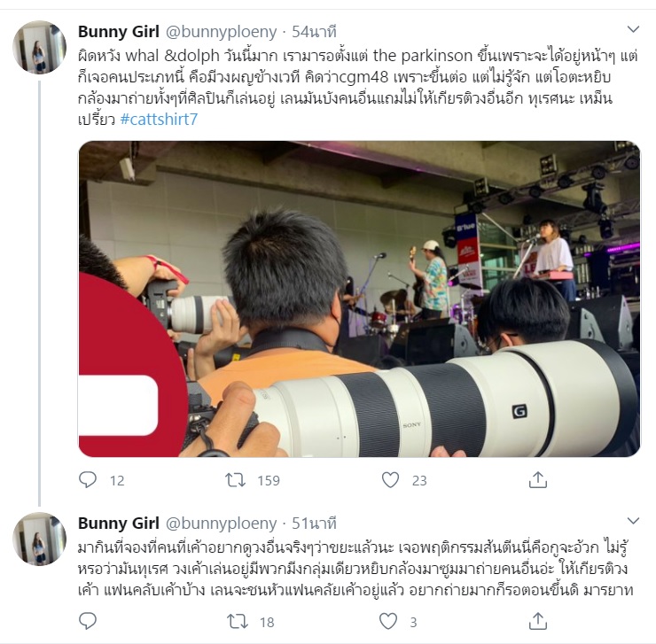The height and width of the screenshot is (644, 656).
Task: Expand options chevron on second tweet
Action: tap(634, 521)
